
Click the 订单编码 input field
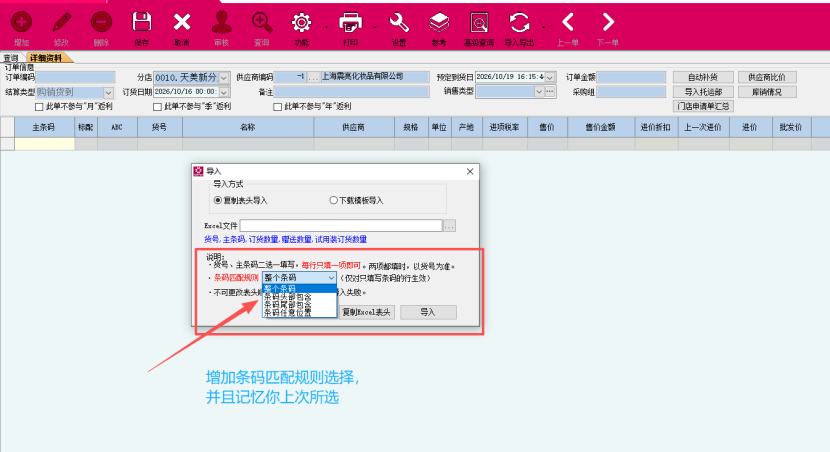point(75,77)
